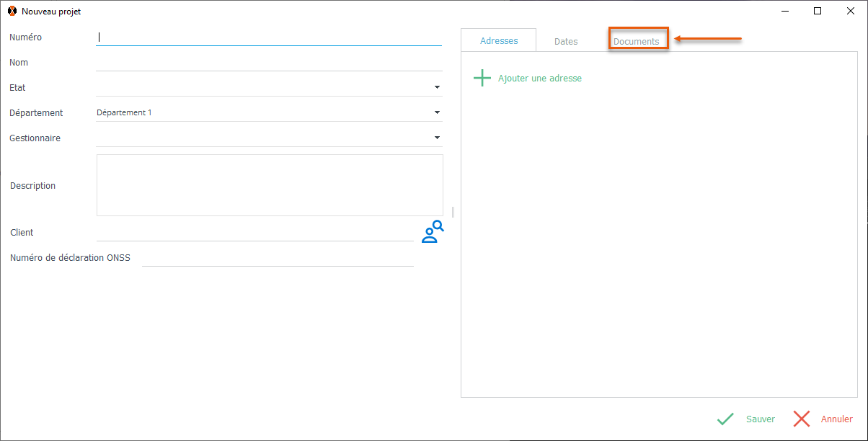Focus the Numéro input field
868x441 pixels.
click(268, 37)
